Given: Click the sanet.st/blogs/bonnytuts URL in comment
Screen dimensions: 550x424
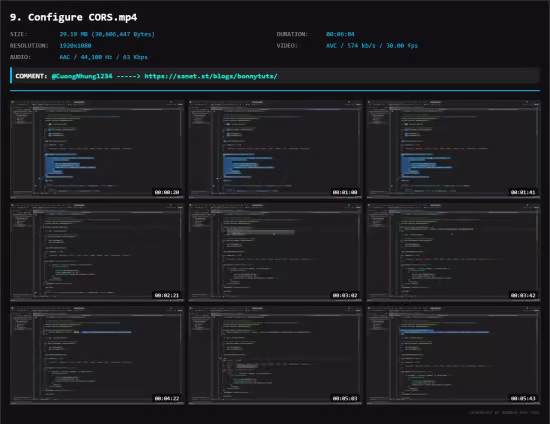Looking at the screenshot, I should click(211, 76).
